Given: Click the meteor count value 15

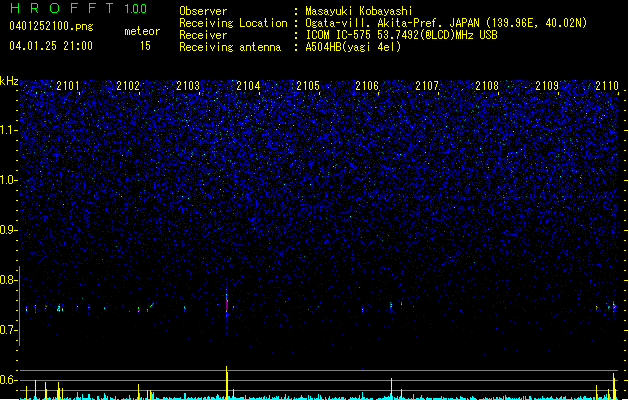Looking at the screenshot, I should [x=145, y=46].
